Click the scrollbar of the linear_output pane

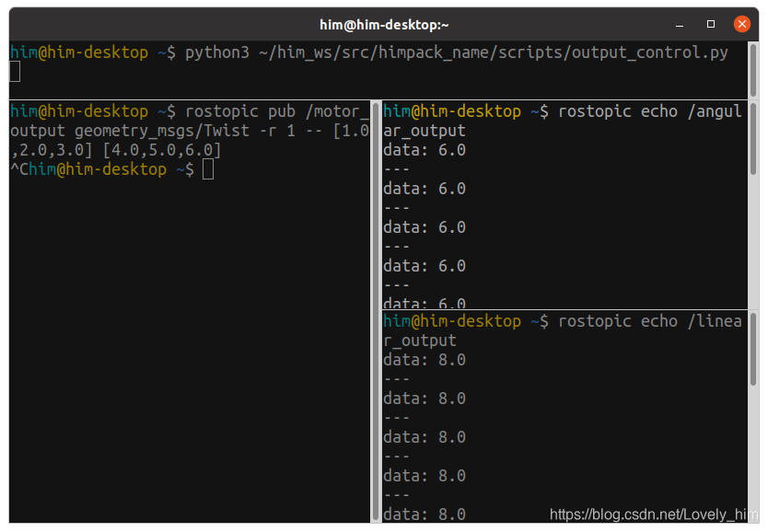pyautogui.click(x=753, y=349)
